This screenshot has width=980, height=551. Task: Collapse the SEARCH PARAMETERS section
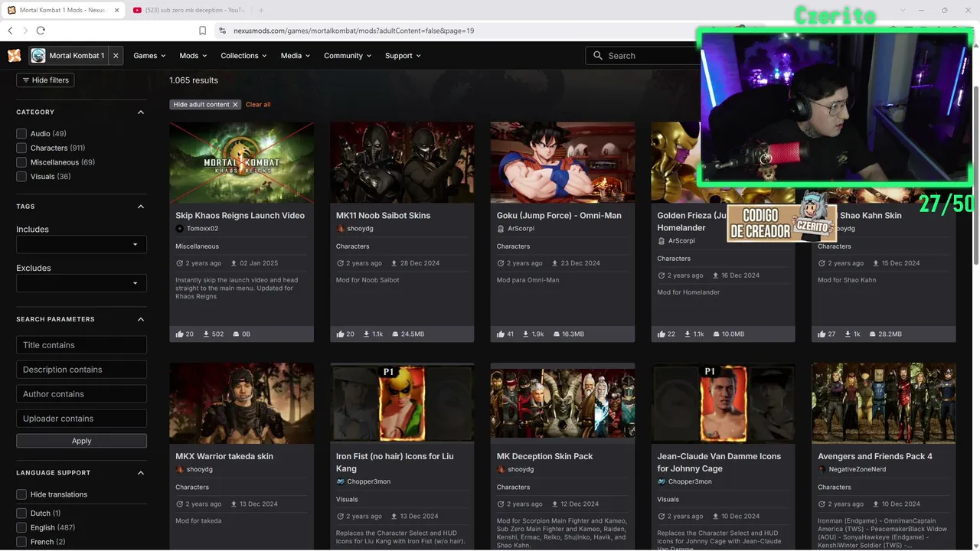(141, 319)
